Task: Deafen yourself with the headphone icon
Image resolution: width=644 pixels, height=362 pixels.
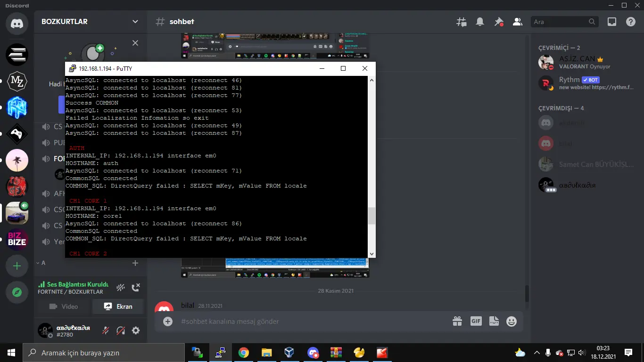Action: [120, 330]
